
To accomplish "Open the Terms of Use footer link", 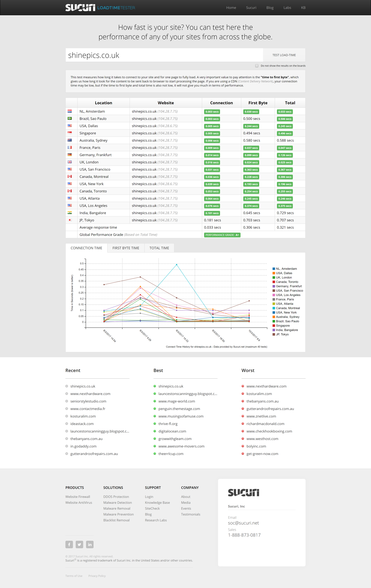I will [74, 576].
